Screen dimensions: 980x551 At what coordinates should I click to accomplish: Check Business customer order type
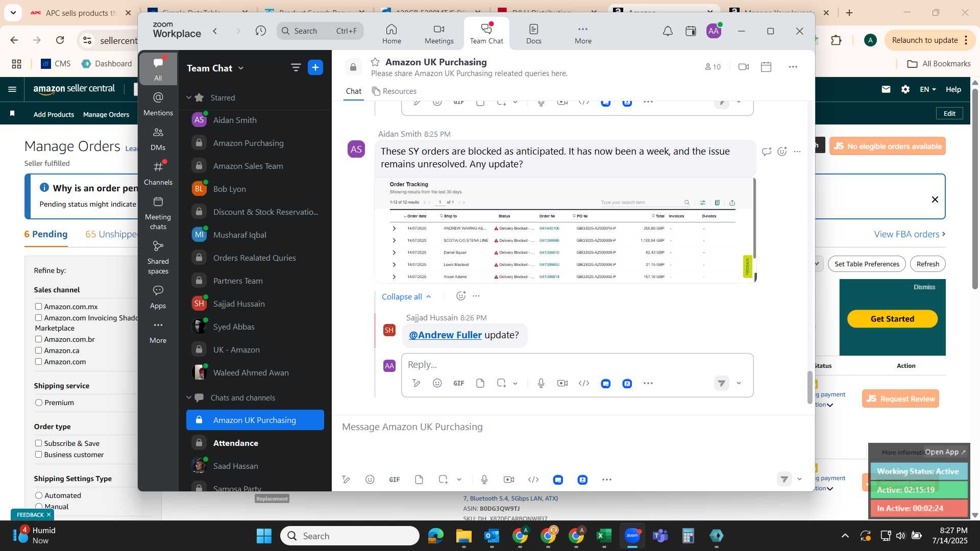click(38, 455)
